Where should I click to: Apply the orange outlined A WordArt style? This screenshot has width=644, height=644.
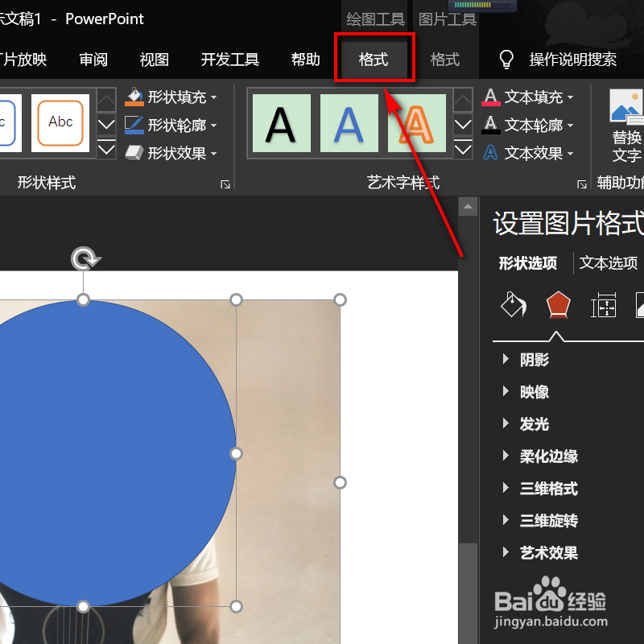(416, 123)
